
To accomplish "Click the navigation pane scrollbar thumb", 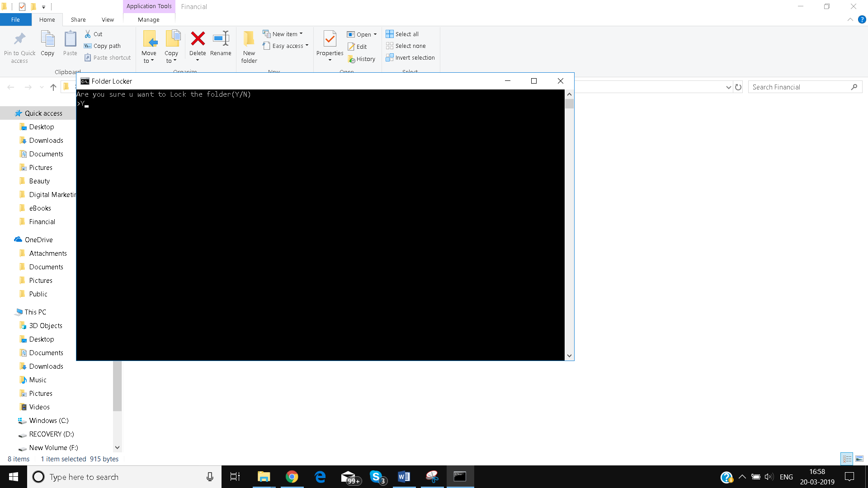I will point(117,386).
